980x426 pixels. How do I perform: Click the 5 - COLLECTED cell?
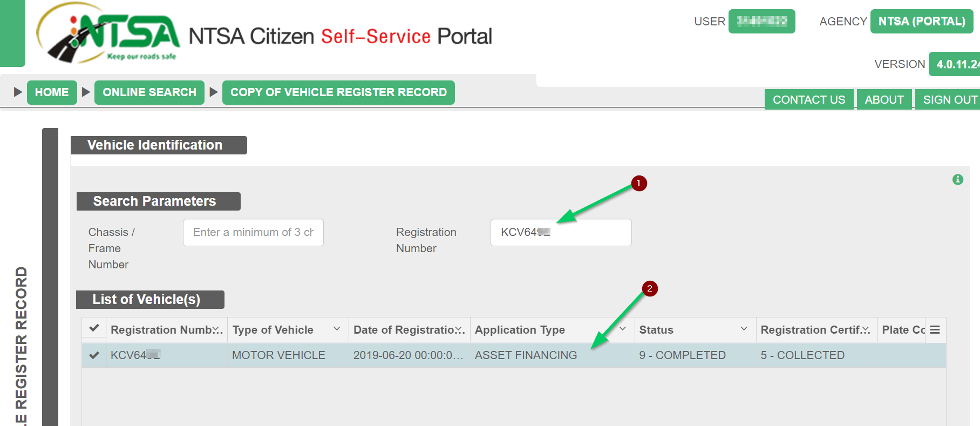click(817, 355)
